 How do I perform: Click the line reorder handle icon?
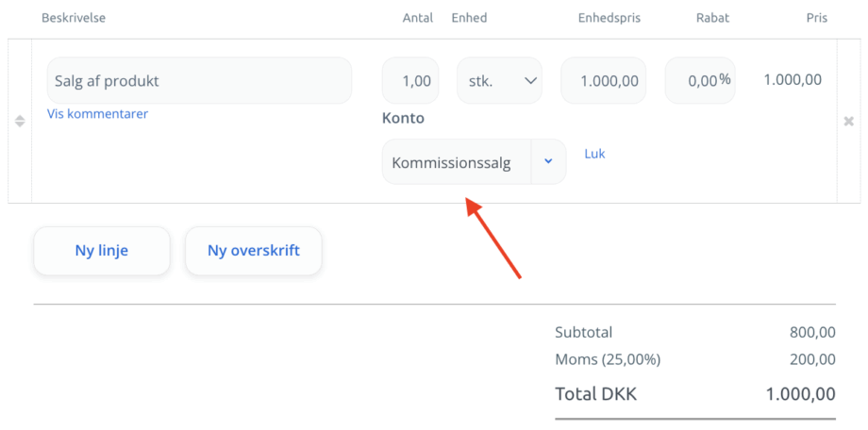[x=20, y=122]
